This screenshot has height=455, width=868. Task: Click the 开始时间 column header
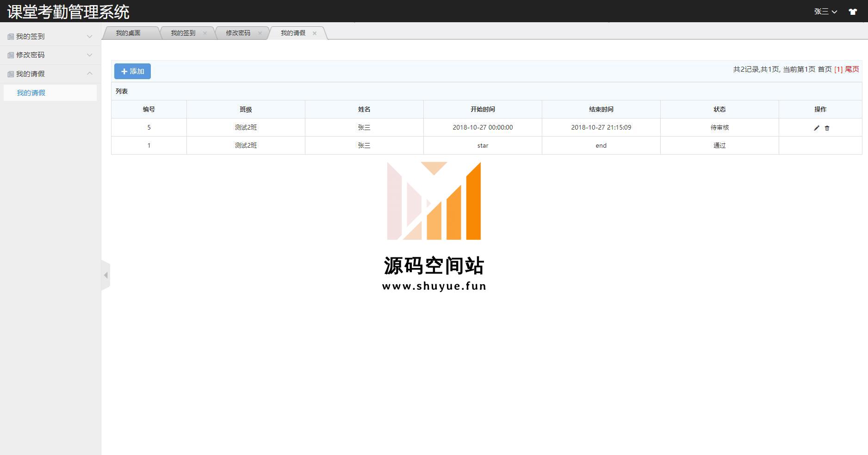coord(483,109)
